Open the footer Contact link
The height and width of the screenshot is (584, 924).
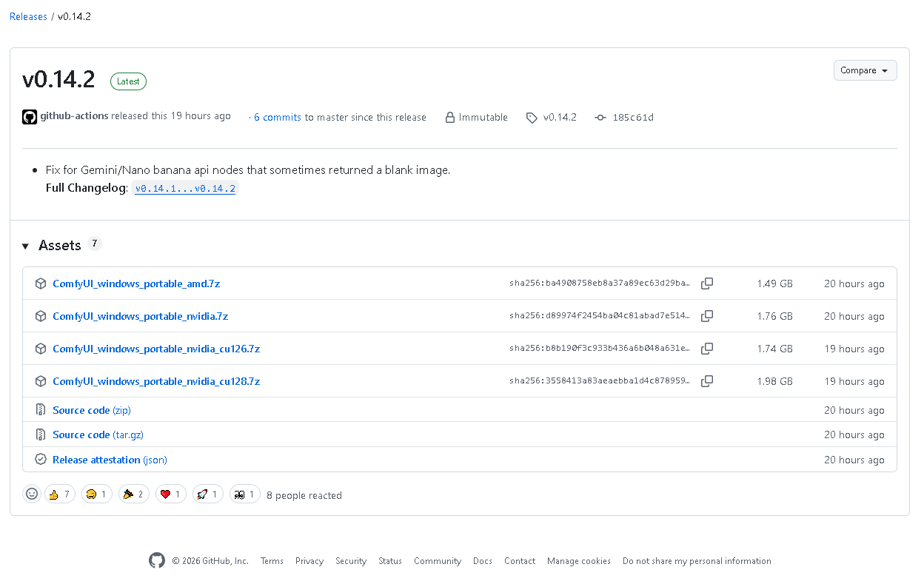520,561
